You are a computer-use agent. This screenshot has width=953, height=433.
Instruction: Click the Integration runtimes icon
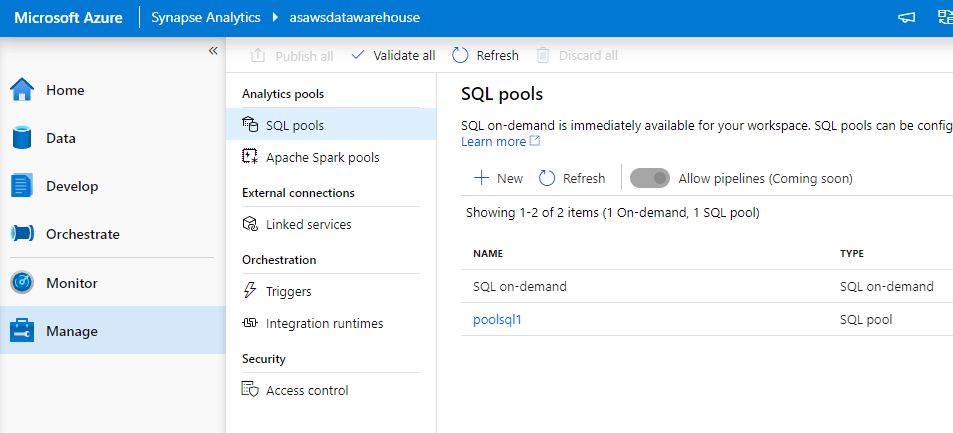250,322
